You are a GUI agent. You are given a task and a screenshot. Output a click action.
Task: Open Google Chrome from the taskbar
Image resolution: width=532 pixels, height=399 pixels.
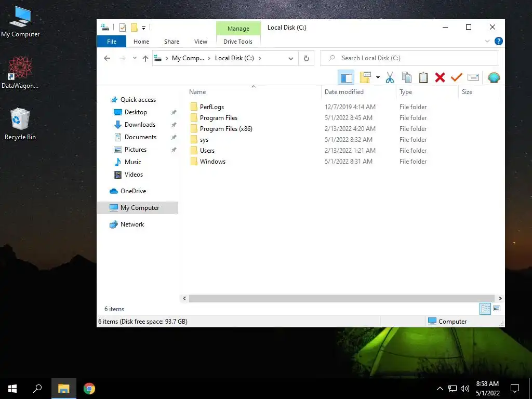point(89,389)
